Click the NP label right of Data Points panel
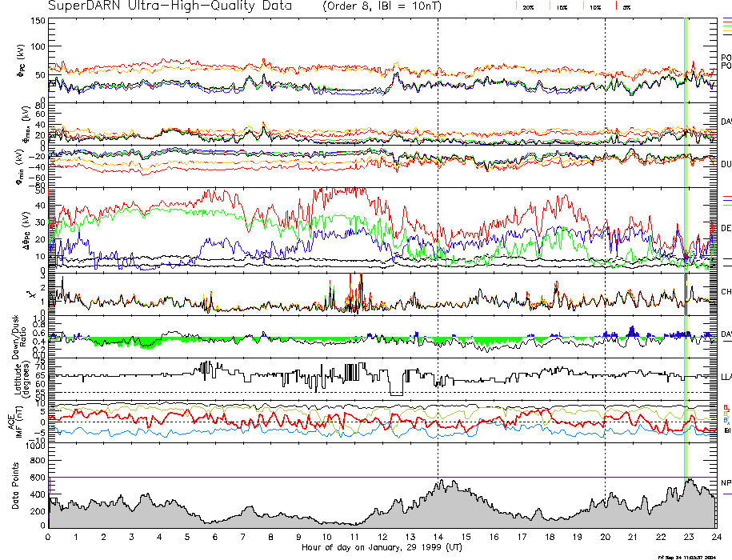Image resolution: width=732 pixels, height=560 pixels. pos(726,483)
